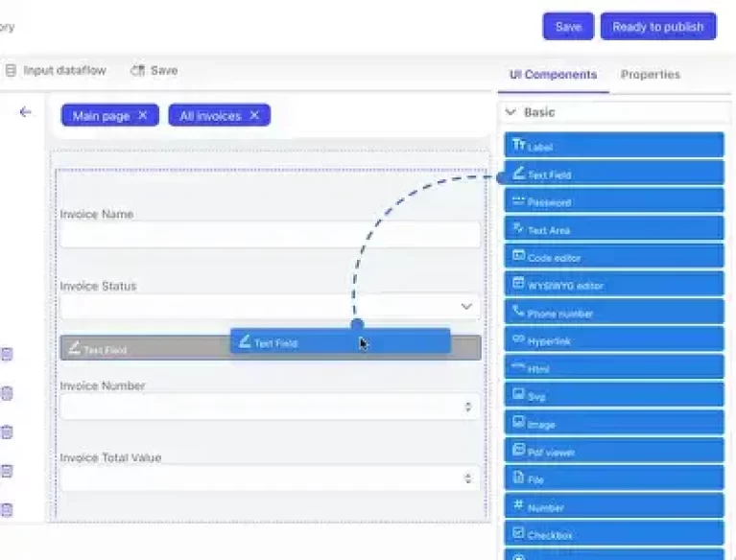The height and width of the screenshot is (560, 736).
Task: Focus the Invoice Name input field
Action: click(270, 234)
